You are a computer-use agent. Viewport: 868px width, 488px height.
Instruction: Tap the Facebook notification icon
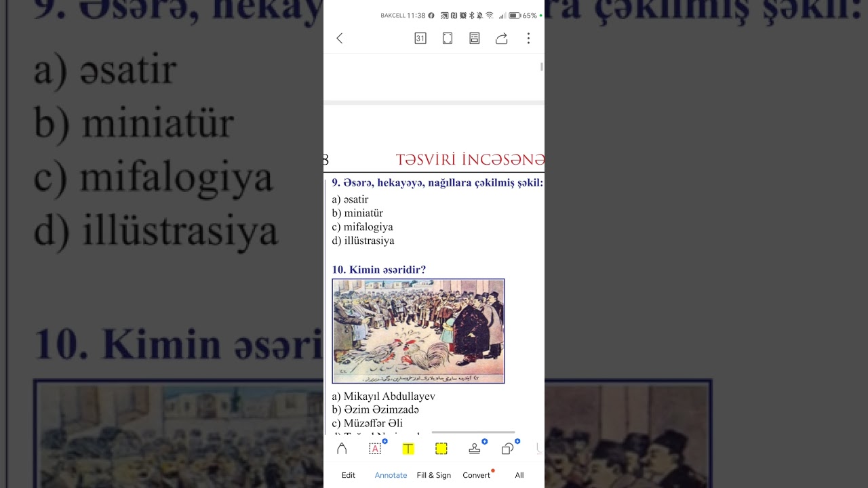point(431,16)
